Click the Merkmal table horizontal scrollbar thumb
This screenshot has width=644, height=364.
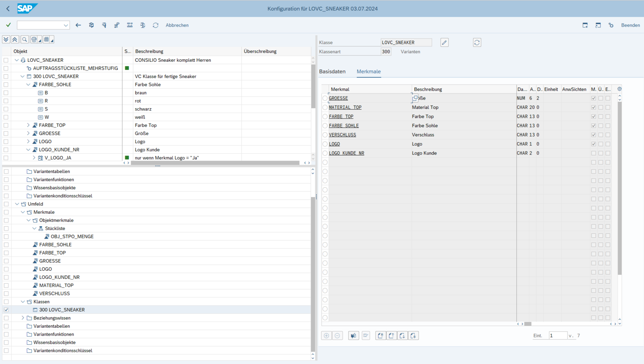528,324
